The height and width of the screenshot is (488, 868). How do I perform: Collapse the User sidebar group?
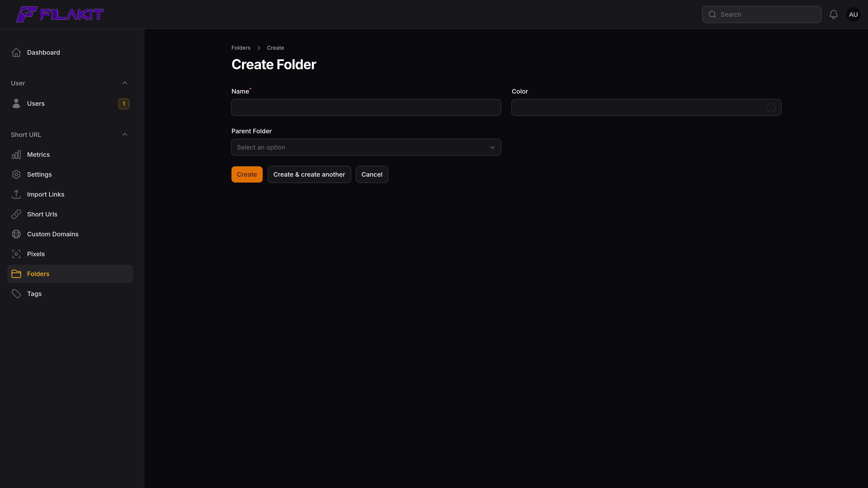[x=125, y=83]
